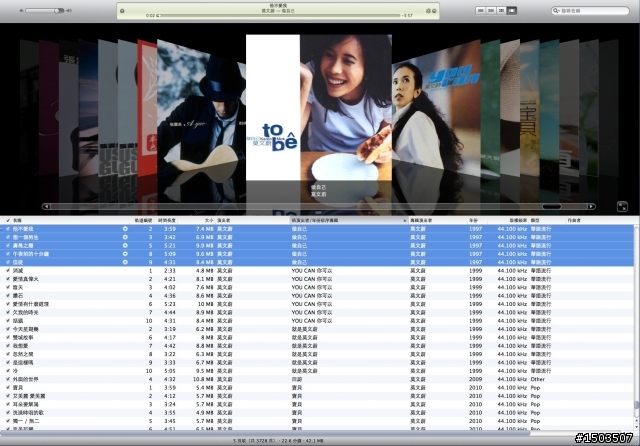The width and height of the screenshot is (640, 446).
Task: Select the Cover Flow view button
Action: point(511,11)
